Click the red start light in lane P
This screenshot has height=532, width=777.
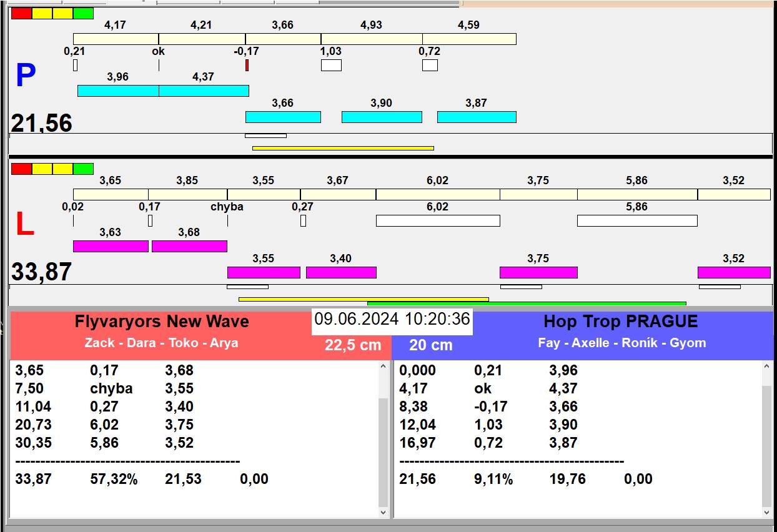pos(21,13)
